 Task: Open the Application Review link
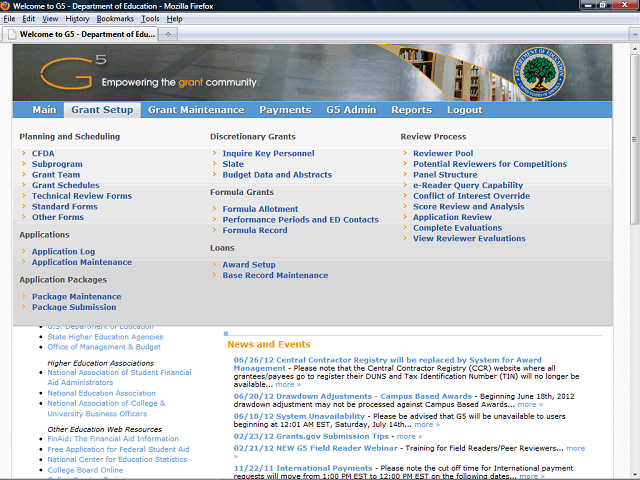(x=452, y=217)
